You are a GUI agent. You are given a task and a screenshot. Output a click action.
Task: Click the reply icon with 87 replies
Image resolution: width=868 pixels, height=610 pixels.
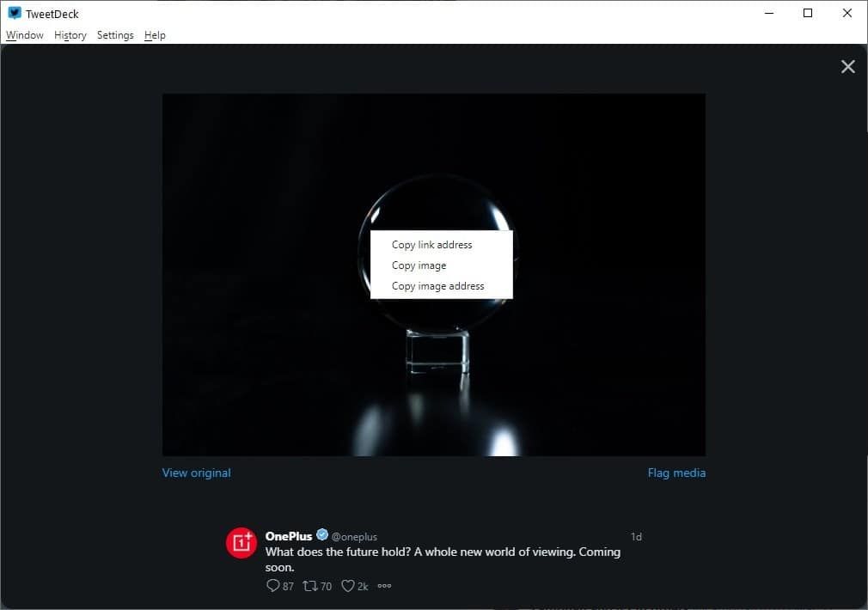(273, 586)
